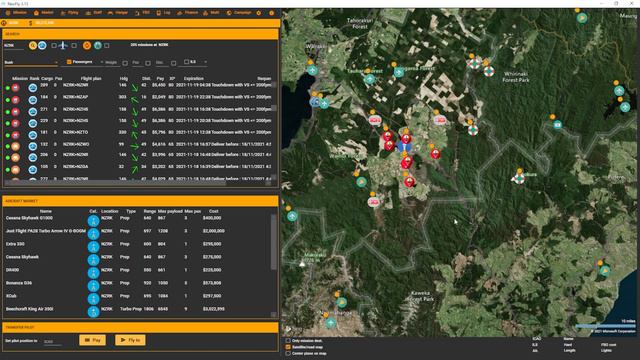Click the Fly to button
The width and height of the screenshot is (640, 360).
130,340
